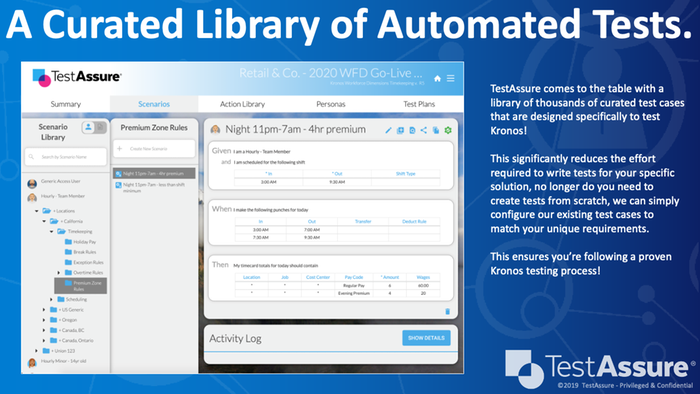Click the Evening Premium cell

point(354,293)
